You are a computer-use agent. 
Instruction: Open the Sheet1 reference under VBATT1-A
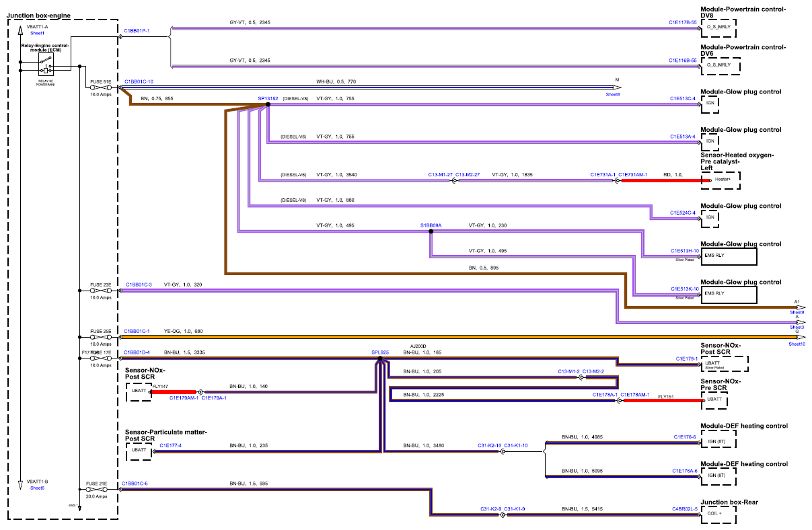point(37,33)
